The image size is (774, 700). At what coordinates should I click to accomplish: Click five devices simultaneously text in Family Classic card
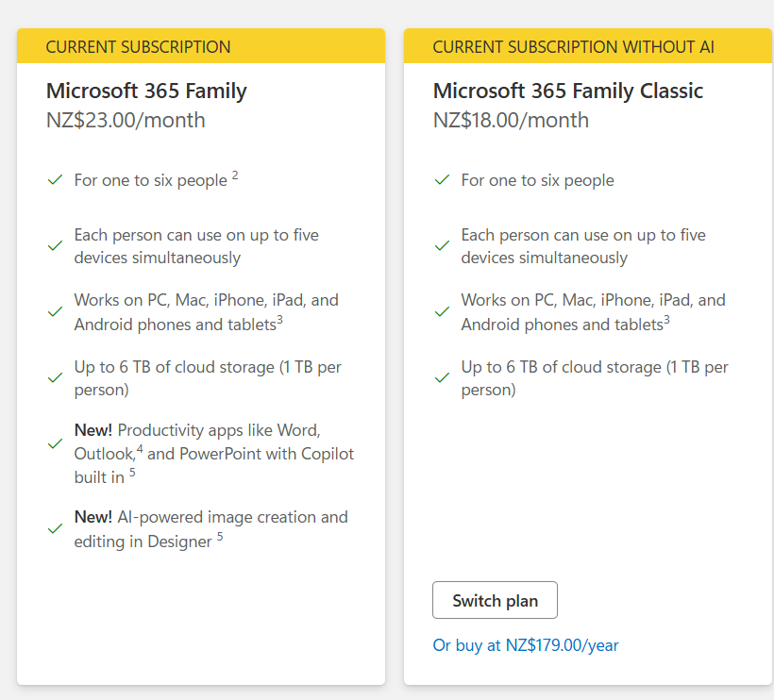[583, 246]
